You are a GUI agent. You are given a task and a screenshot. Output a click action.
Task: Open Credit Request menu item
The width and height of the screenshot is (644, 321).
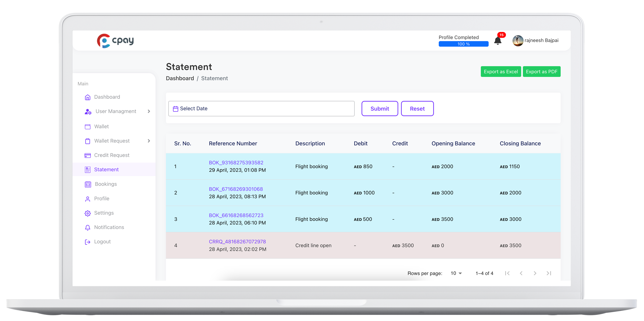coord(112,155)
